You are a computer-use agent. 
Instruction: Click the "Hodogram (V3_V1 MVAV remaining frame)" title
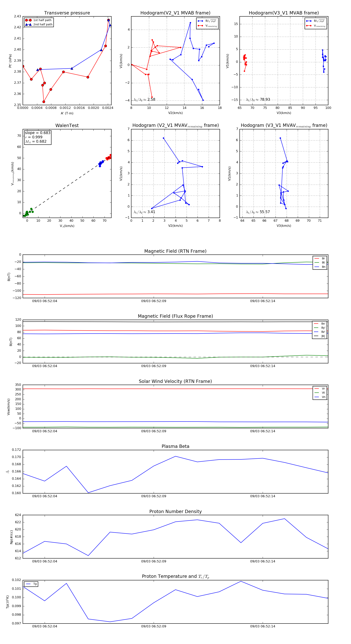tap(284, 125)
